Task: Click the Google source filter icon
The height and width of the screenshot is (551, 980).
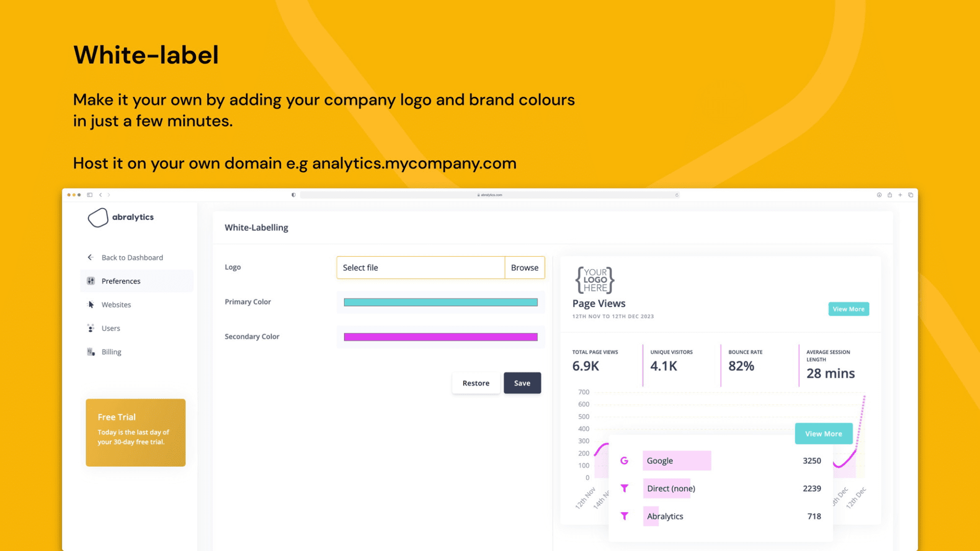Action: [x=624, y=460]
